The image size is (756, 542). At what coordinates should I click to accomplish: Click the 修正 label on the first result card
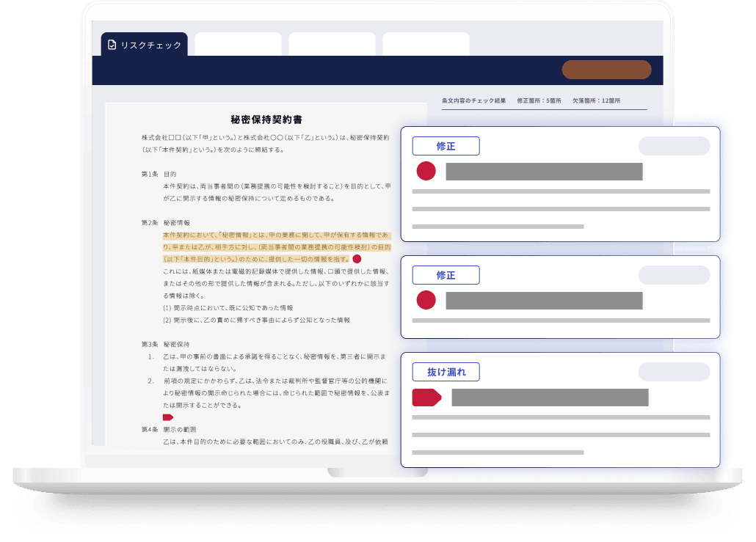pyautogui.click(x=446, y=146)
